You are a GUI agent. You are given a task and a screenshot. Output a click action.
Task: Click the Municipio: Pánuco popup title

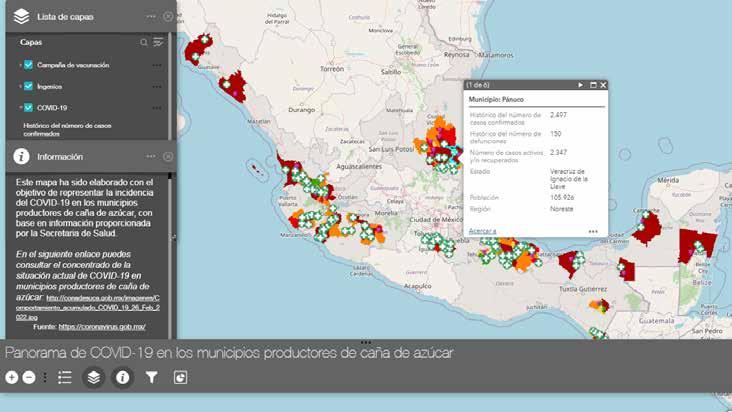pos(496,99)
